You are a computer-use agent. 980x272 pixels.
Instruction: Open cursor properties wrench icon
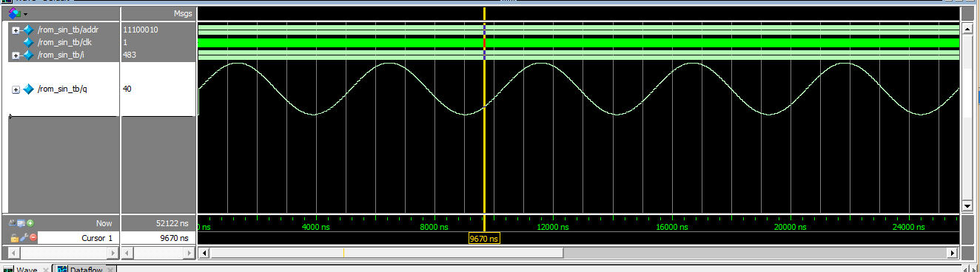point(24,237)
